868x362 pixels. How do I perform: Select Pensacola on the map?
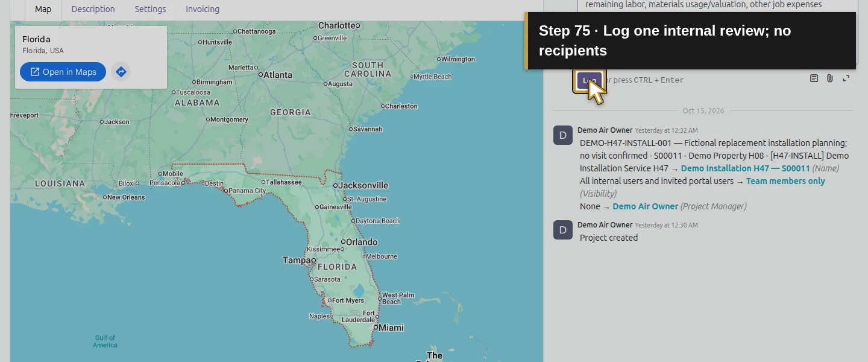[x=165, y=182]
